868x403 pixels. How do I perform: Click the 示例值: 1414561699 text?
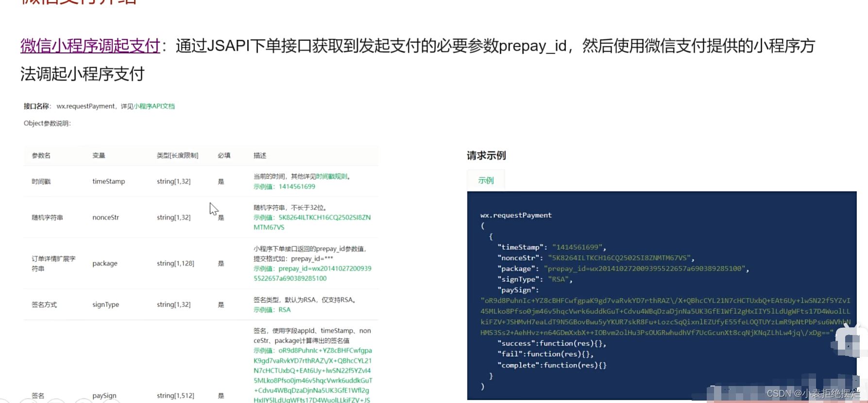(x=284, y=186)
